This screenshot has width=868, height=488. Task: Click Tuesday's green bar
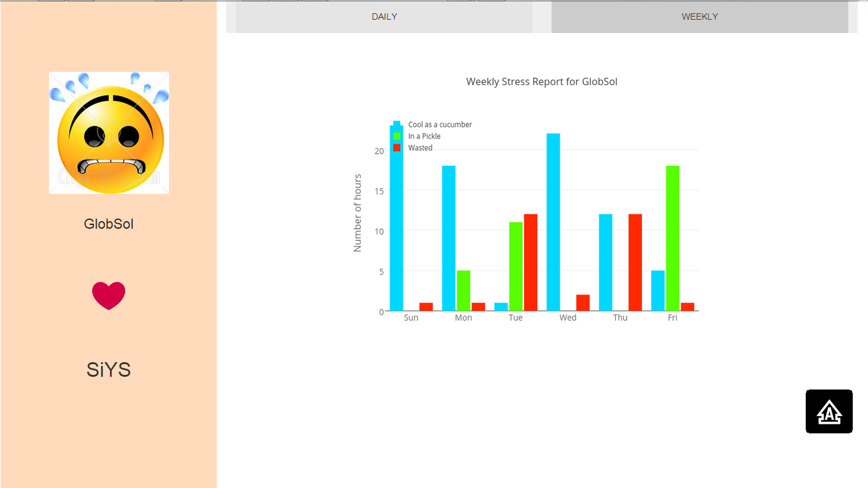pos(516,267)
